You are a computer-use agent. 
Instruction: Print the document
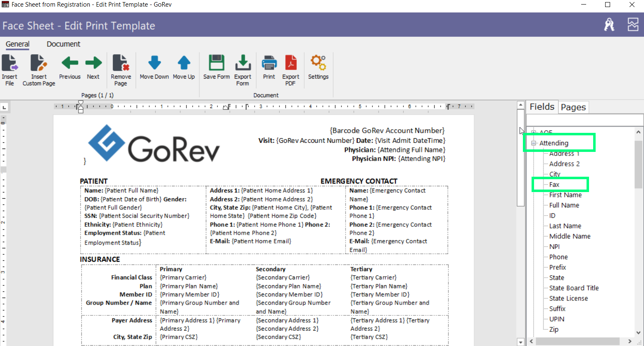[x=269, y=63]
